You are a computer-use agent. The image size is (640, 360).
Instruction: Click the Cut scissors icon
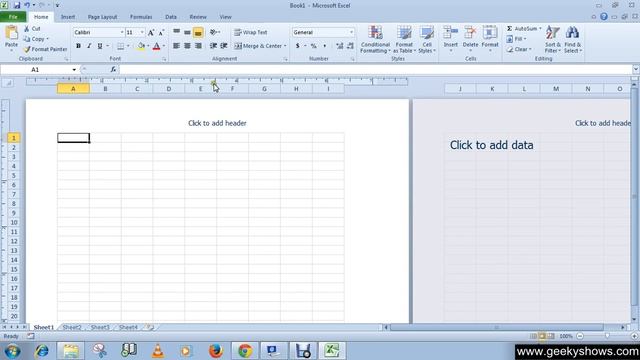tap(27, 29)
